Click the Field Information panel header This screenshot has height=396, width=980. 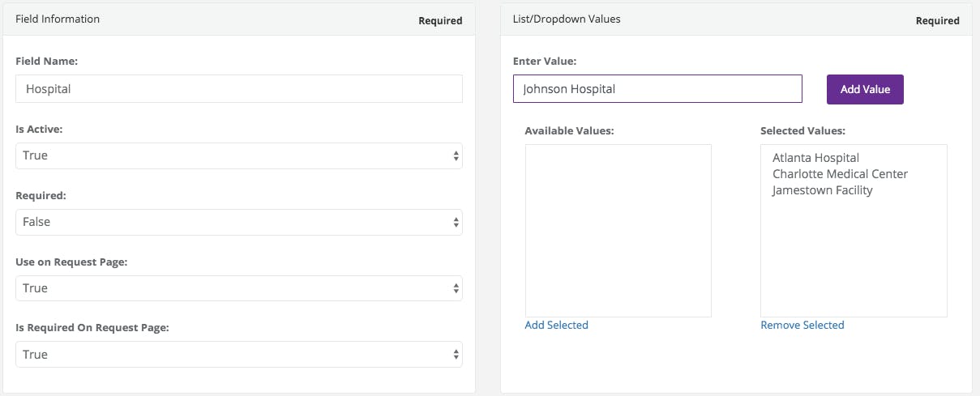coord(58,19)
